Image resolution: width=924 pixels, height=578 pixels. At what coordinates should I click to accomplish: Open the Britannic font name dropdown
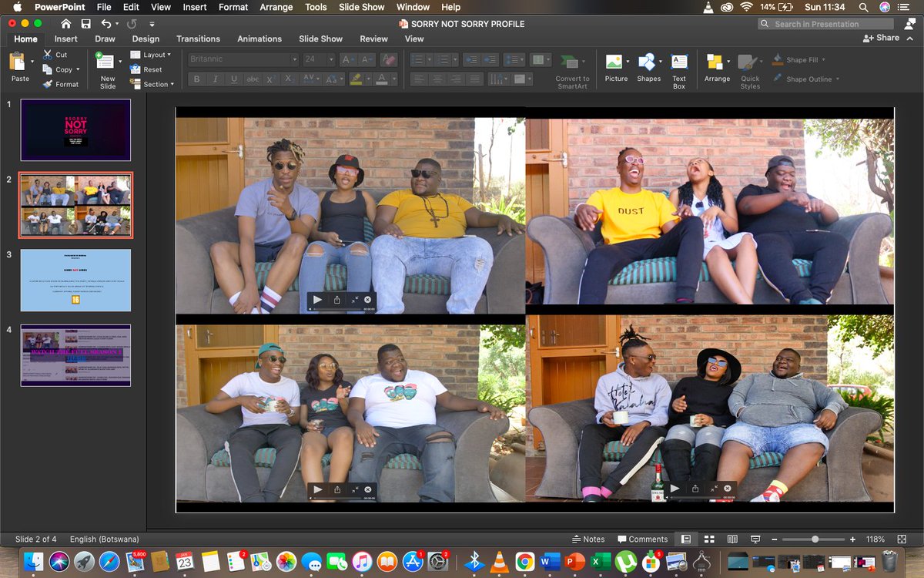(294, 59)
